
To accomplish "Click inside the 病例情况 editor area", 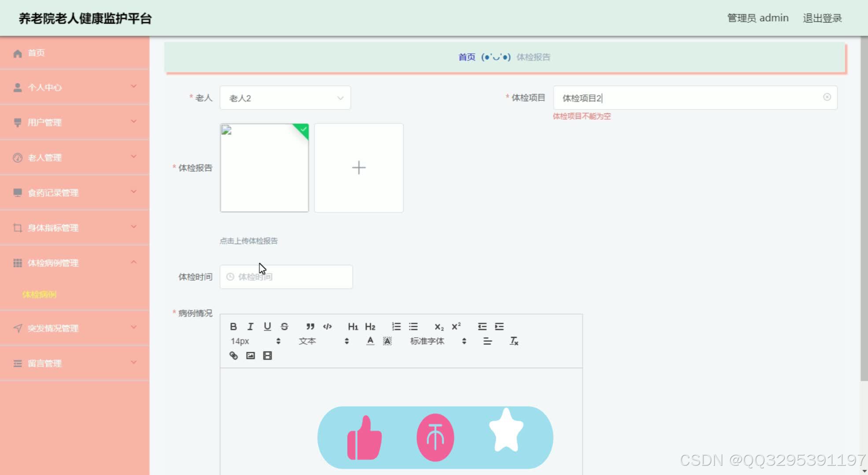I will tap(401, 421).
